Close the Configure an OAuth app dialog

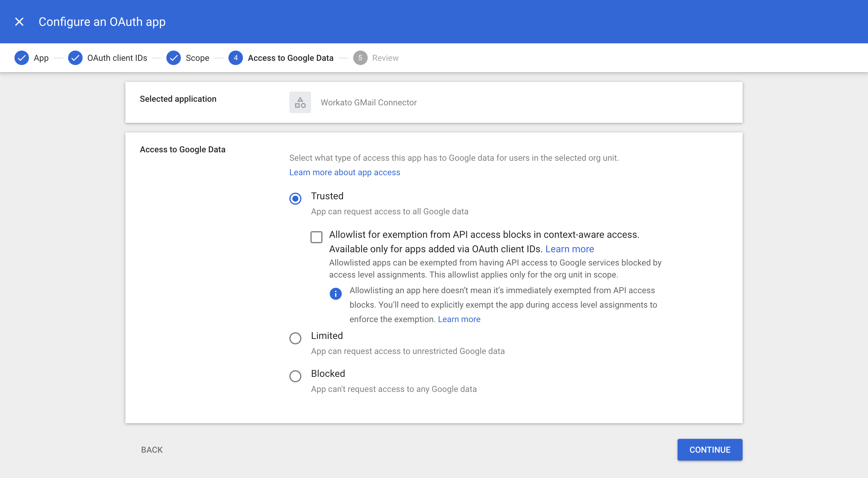[19, 22]
